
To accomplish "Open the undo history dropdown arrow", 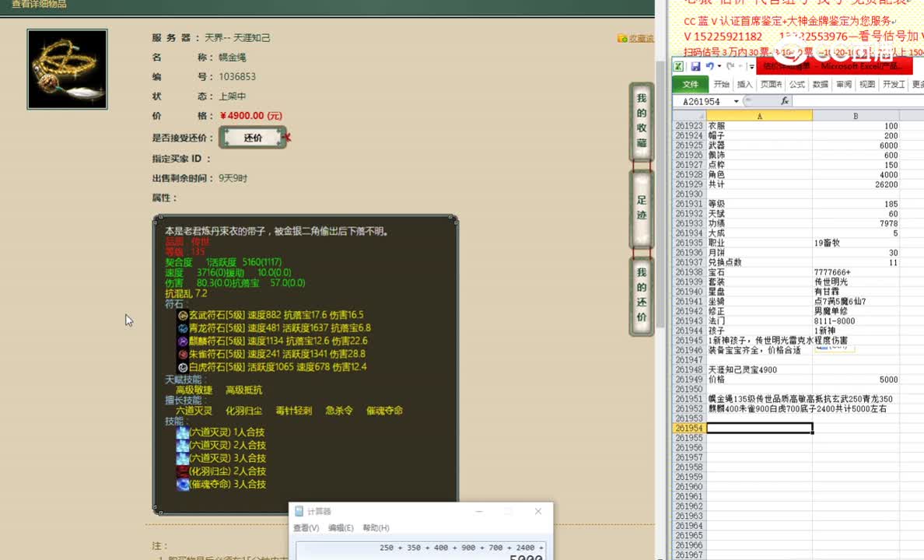I will pos(719,66).
